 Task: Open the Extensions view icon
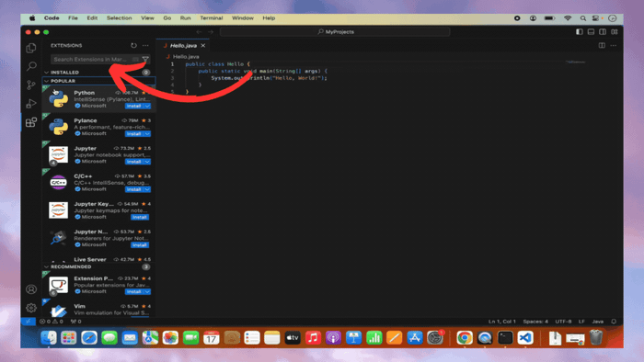(31, 122)
